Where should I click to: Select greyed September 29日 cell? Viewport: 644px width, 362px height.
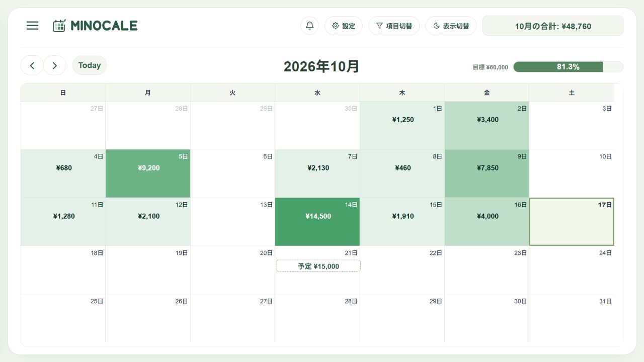tap(232, 125)
